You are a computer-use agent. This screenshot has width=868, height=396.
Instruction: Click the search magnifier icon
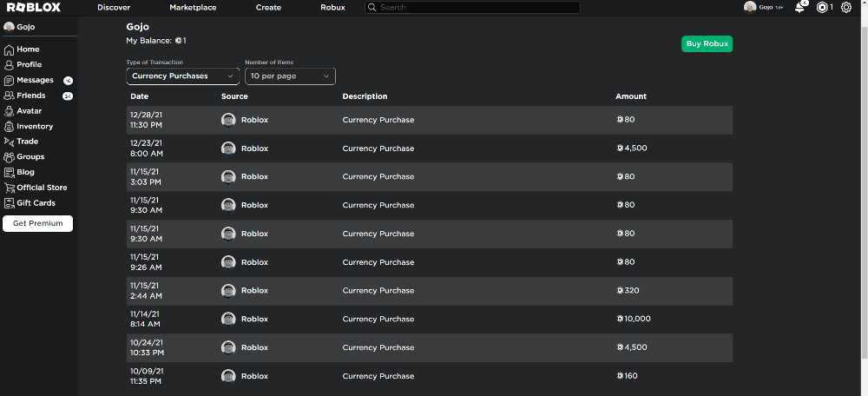point(372,7)
